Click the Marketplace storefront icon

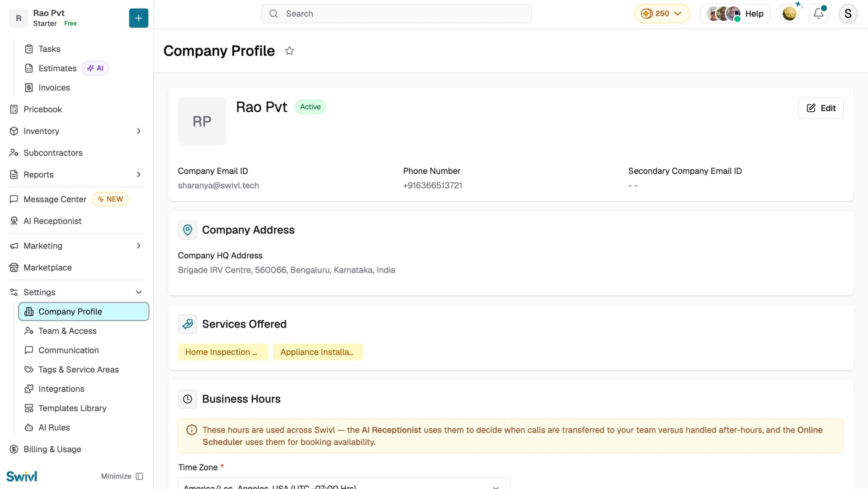click(x=14, y=268)
